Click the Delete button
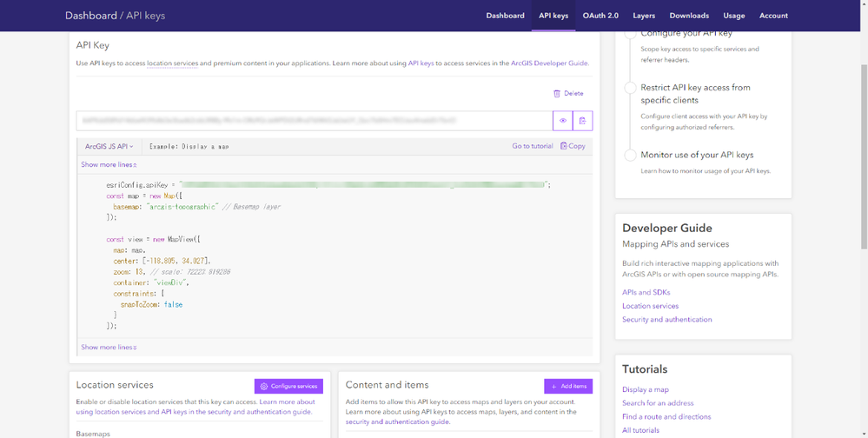 coord(568,94)
